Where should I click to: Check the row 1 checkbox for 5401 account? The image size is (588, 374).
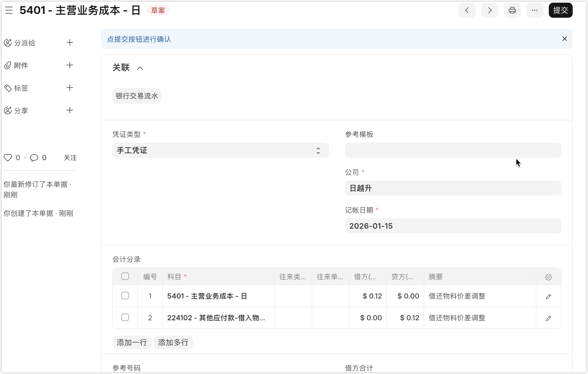coord(125,296)
